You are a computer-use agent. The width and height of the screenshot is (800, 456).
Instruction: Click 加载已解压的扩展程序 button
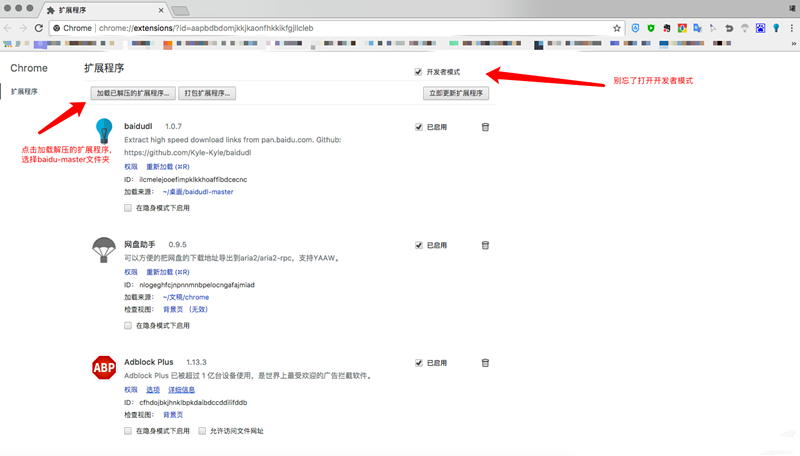(133, 93)
